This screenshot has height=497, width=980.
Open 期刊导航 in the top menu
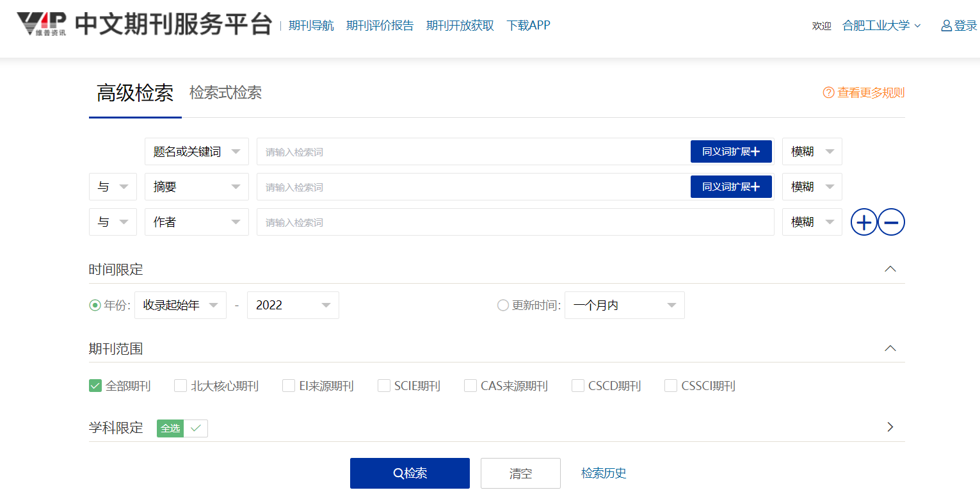pos(311,26)
